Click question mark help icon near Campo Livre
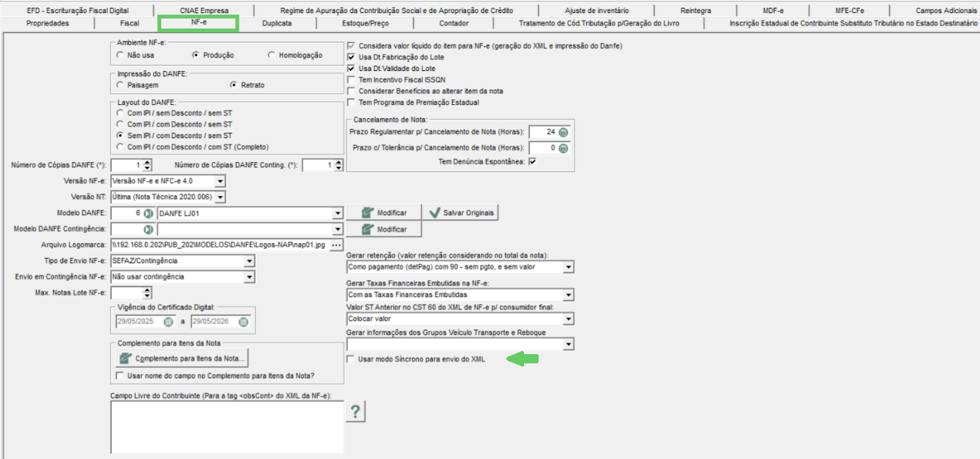The image size is (980, 459). [354, 412]
